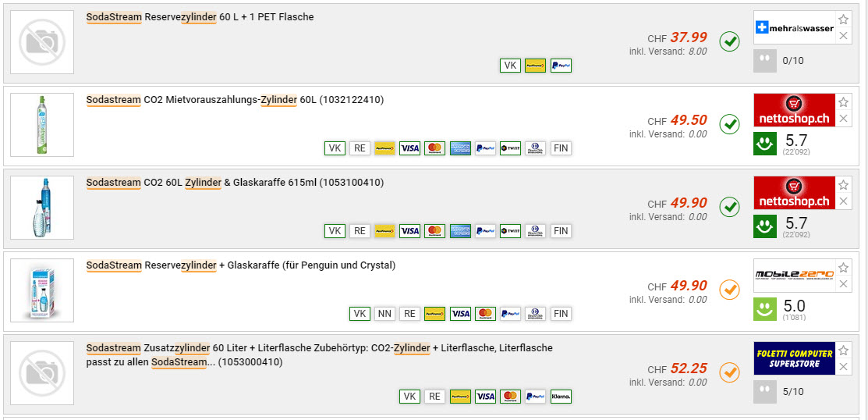Click the TWINT icon on the Glaskaraffe 615ml offer
This screenshot has width=868, height=420.
pos(510,231)
